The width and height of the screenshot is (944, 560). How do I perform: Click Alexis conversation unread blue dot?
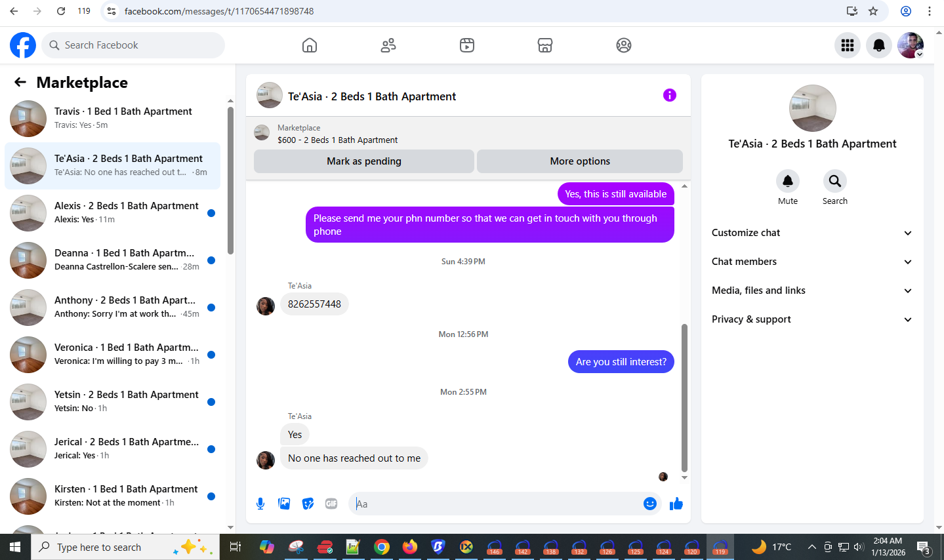tap(211, 213)
